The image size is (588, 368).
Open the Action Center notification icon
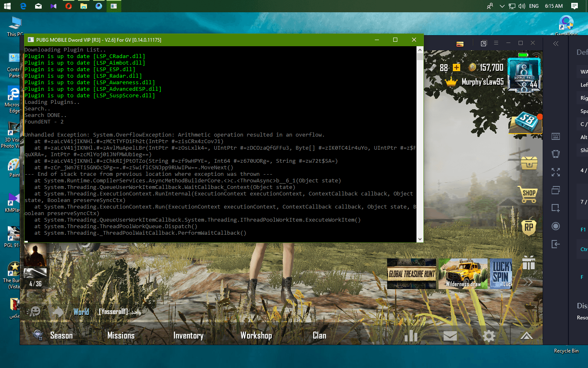(575, 6)
